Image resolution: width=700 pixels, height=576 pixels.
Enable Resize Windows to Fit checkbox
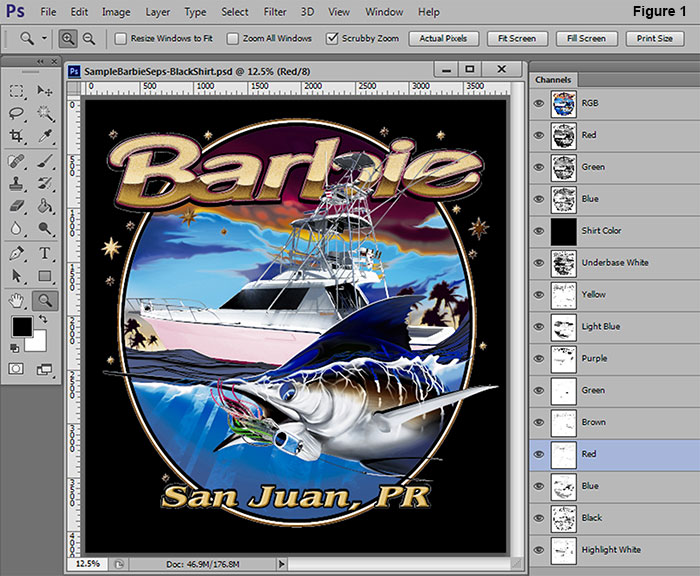point(121,38)
